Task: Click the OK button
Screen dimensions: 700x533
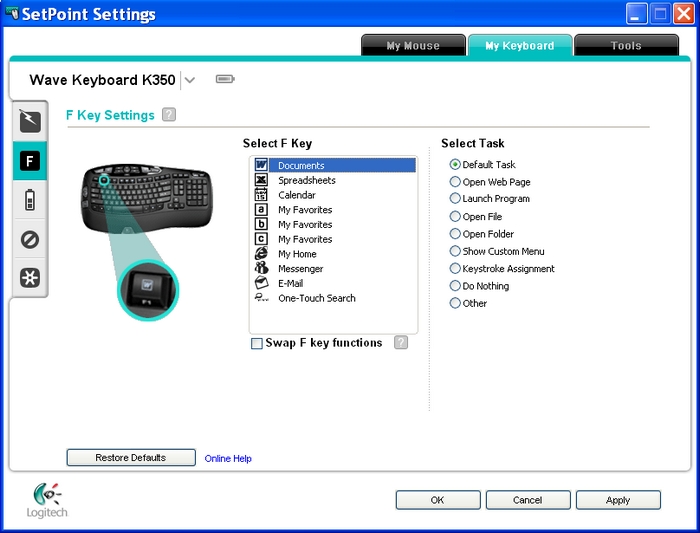Action: click(x=438, y=500)
